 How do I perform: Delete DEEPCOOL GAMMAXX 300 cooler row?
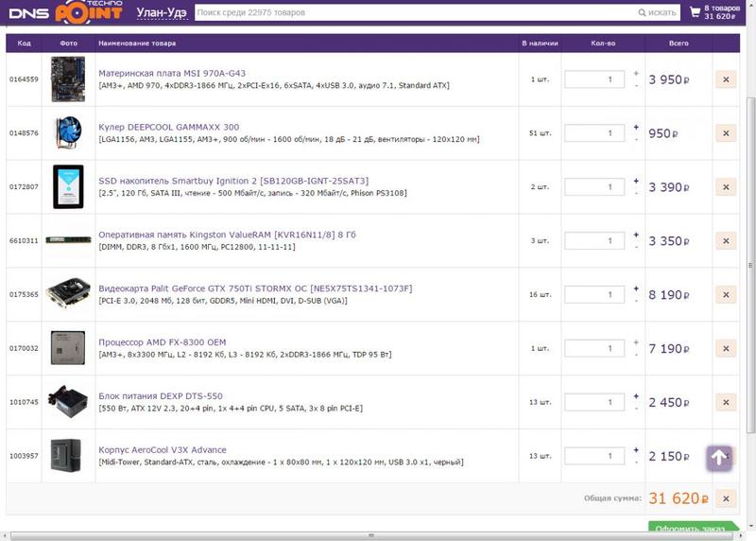[726, 134]
